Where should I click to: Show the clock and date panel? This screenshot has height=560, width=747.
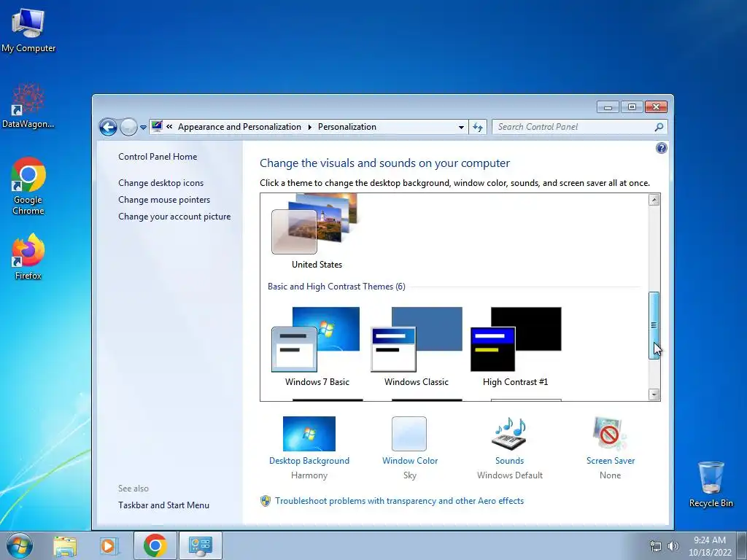pyautogui.click(x=710, y=545)
